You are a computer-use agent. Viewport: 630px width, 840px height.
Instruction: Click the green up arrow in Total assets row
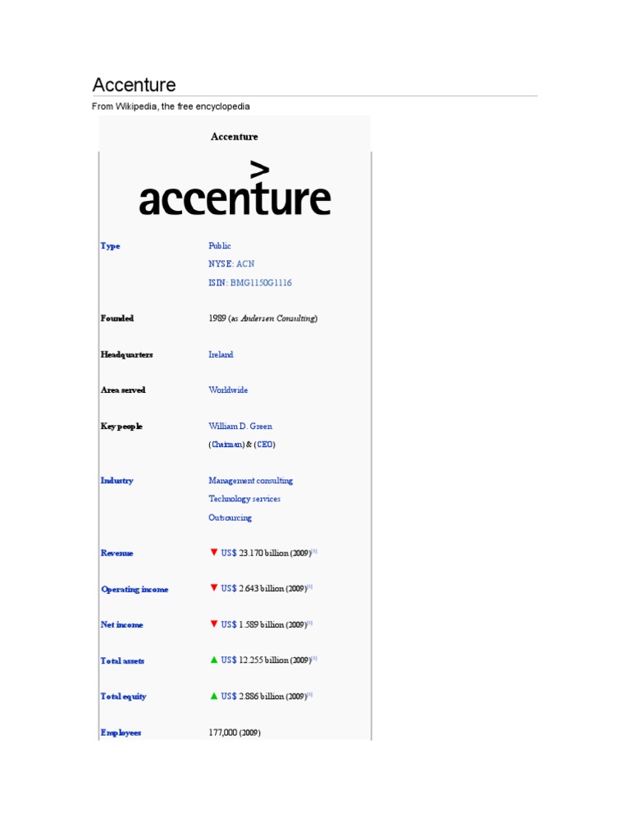(214, 660)
